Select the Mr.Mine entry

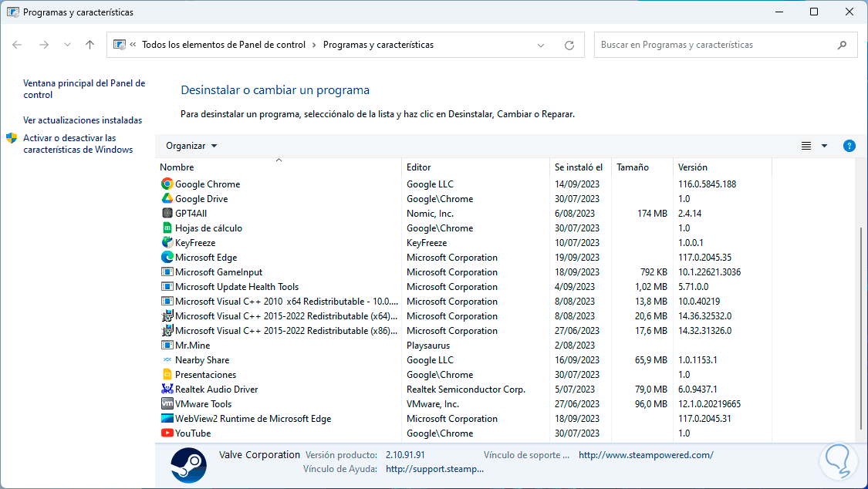pyautogui.click(x=193, y=346)
